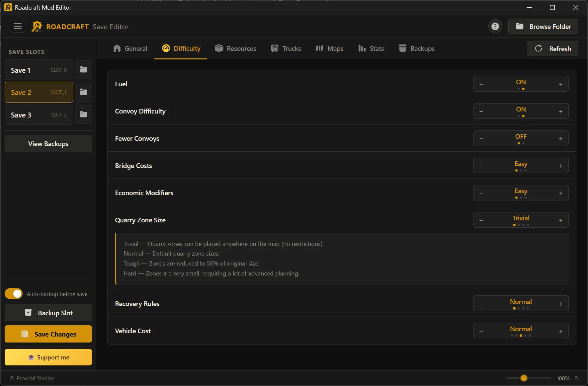
Task: Select Save 2 slot
Action: (39, 92)
